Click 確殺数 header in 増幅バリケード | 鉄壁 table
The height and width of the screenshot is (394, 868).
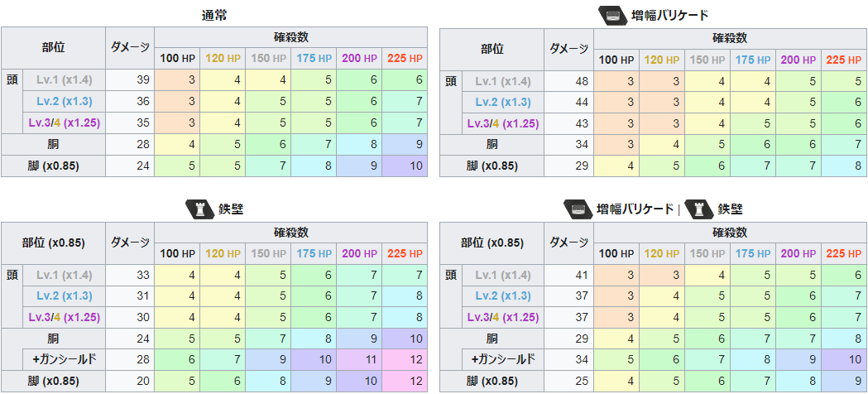[x=730, y=232]
